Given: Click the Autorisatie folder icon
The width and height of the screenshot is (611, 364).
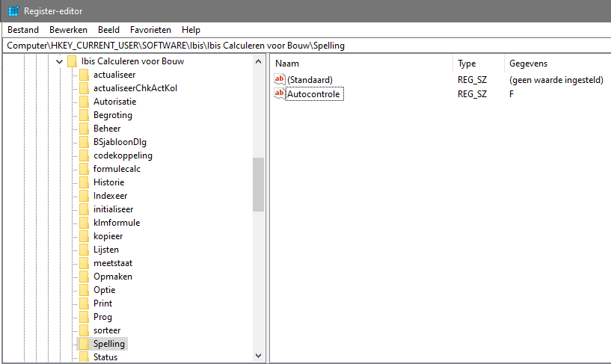Looking at the screenshot, I should click(x=85, y=102).
